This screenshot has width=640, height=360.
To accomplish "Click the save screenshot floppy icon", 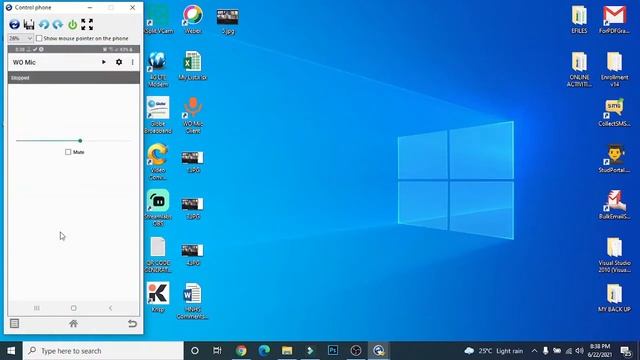I will click(29, 24).
